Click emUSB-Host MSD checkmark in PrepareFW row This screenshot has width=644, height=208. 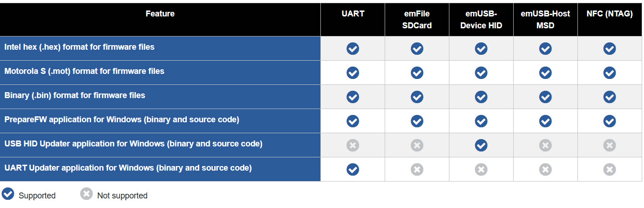point(546,121)
